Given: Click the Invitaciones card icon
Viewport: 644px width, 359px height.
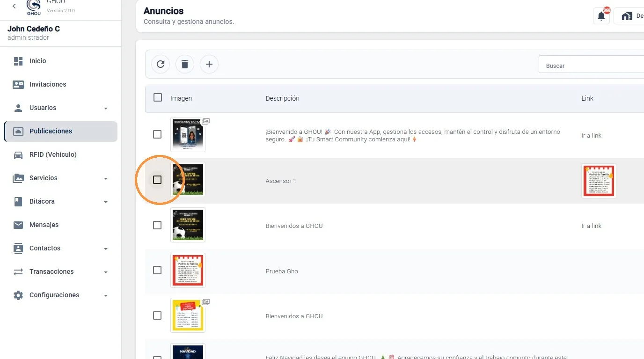Looking at the screenshot, I should (x=18, y=84).
